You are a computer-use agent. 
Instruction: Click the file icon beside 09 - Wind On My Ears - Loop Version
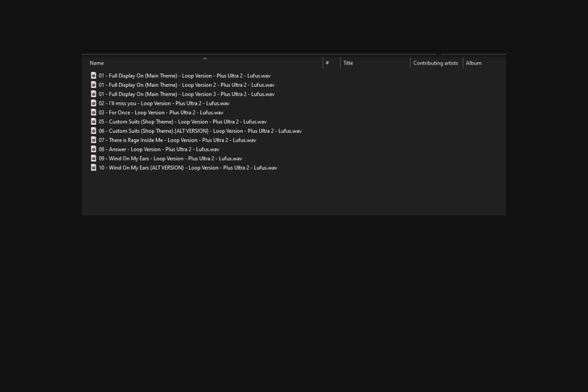coord(94,158)
